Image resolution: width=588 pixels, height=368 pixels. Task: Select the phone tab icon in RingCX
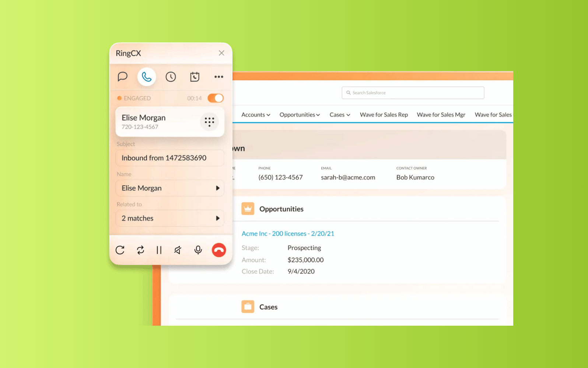point(147,77)
